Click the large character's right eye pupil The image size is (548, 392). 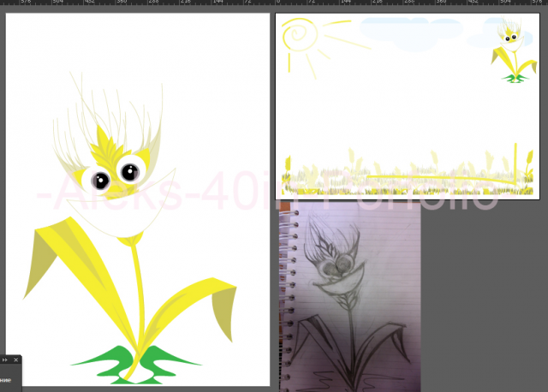point(130,172)
